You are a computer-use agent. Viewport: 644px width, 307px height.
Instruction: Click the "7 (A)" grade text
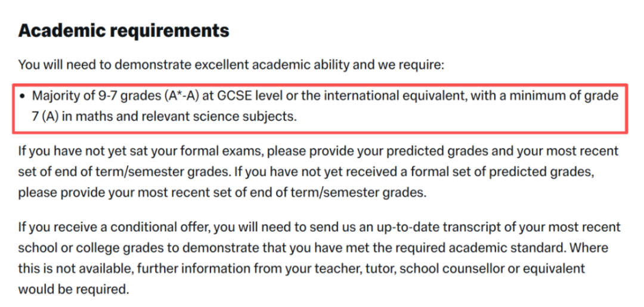pos(45,116)
